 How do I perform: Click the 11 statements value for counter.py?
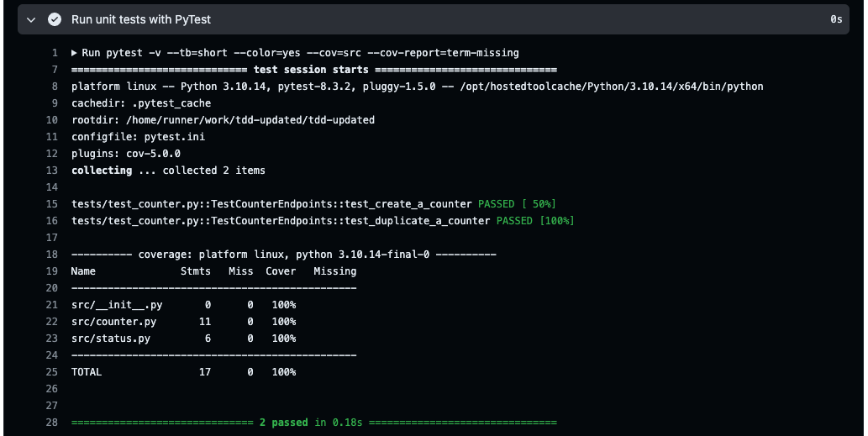(x=205, y=322)
